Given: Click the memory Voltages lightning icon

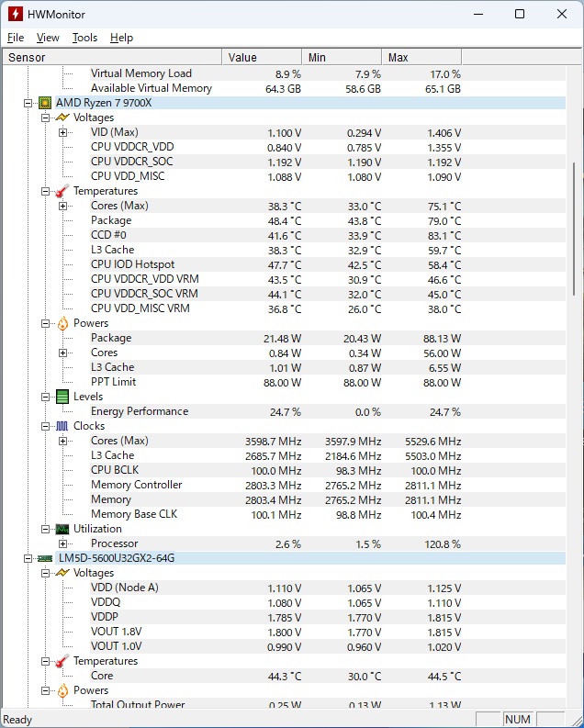Looking at the screenshot, I should coord(62,573).
